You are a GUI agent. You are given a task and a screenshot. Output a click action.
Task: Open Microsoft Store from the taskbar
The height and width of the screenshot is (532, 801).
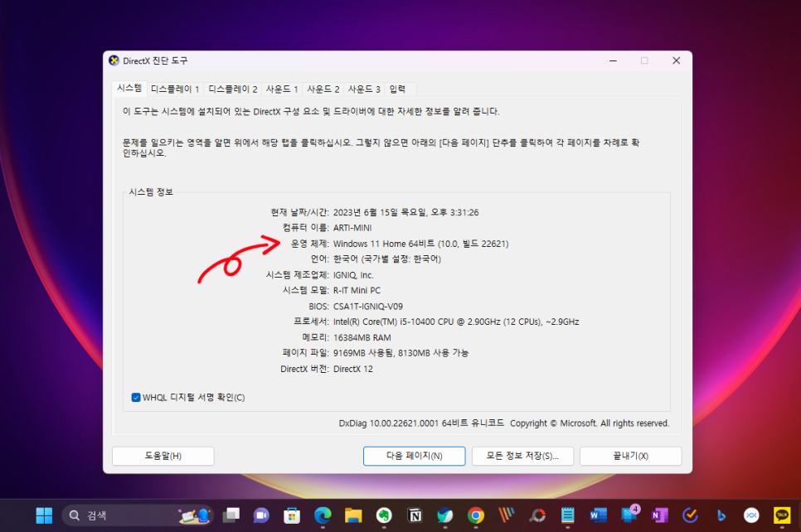pos(292,515)
